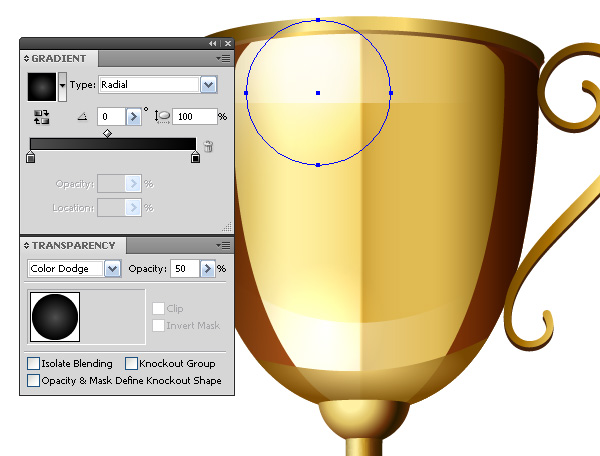
Task: Open the Gradient panel flyout menu
Action: click(x=223, y=58)
